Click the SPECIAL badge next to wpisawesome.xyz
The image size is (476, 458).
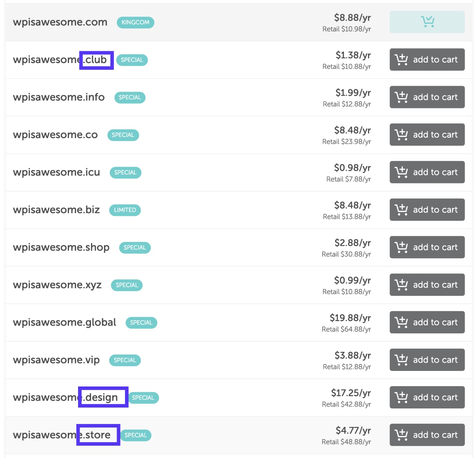(x=127, y=285)
